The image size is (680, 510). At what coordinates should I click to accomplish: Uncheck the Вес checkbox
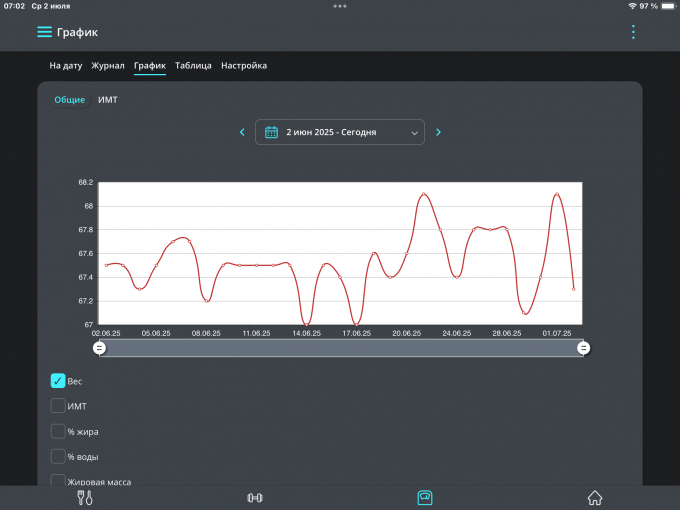tap(58, 381)
